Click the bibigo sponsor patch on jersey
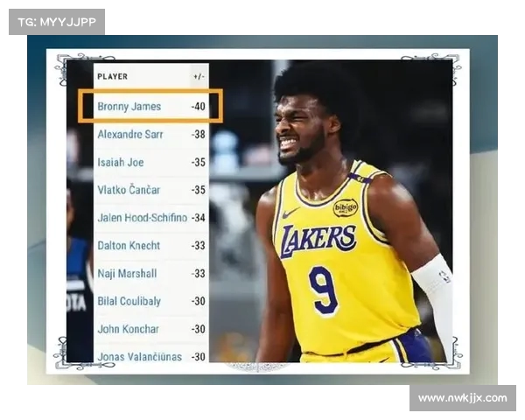 coord(345,207)
